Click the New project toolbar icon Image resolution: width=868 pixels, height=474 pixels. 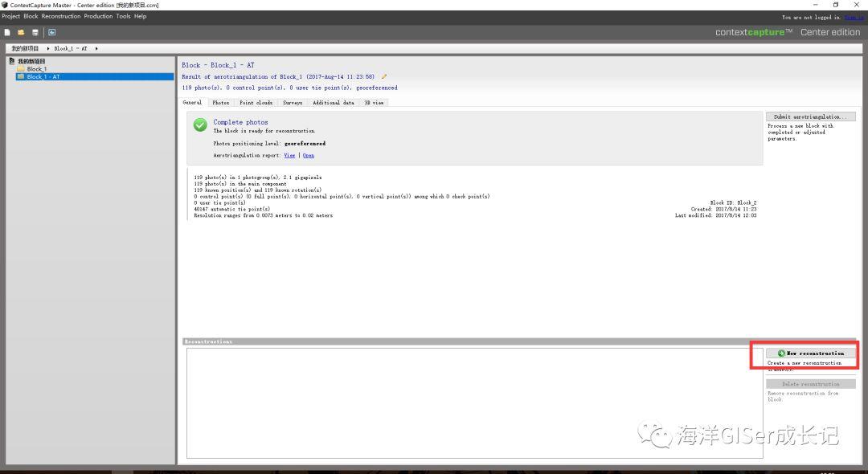tap(7, 33)
